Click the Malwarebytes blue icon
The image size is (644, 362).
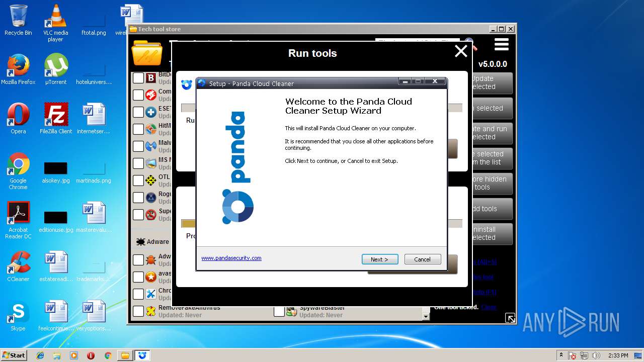tap(151, 146)
